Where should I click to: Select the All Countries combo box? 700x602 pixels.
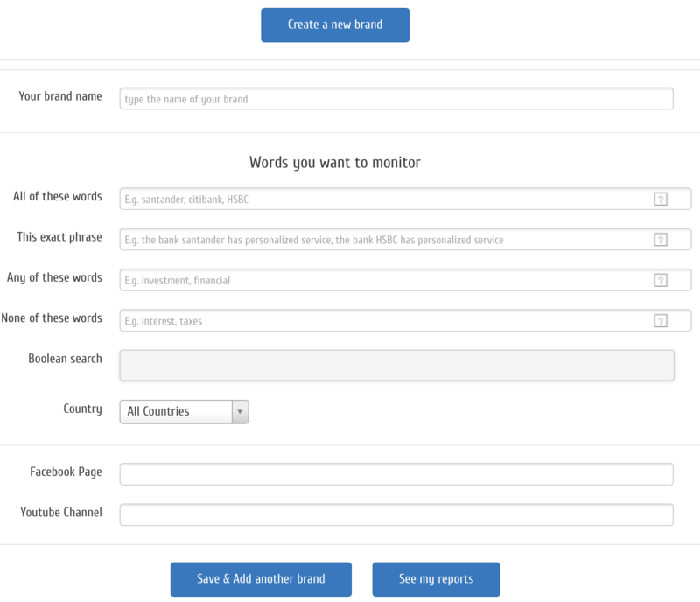pyautogui.click(x=176, y=411)
